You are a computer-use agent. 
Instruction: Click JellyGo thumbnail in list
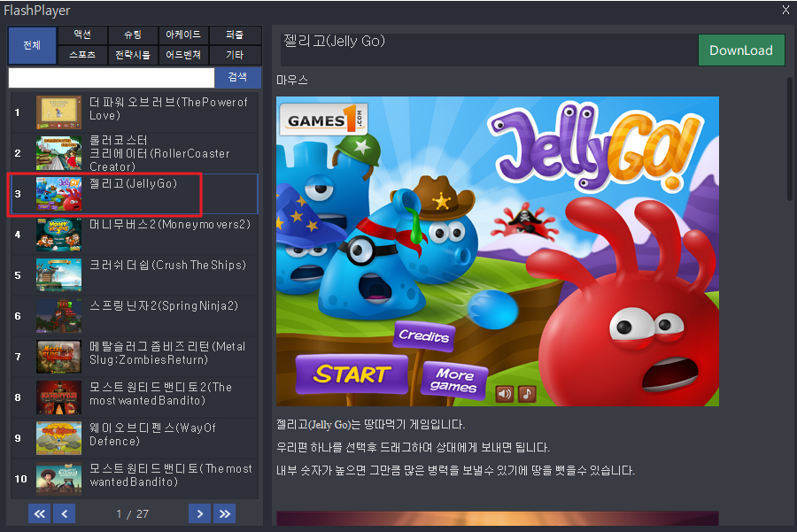[x=59, y=194]
